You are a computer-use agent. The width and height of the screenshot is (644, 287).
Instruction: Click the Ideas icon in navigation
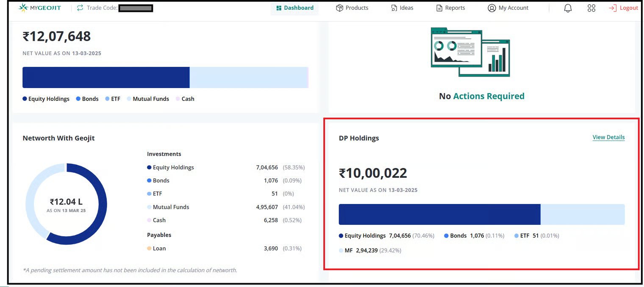[394, 8]
